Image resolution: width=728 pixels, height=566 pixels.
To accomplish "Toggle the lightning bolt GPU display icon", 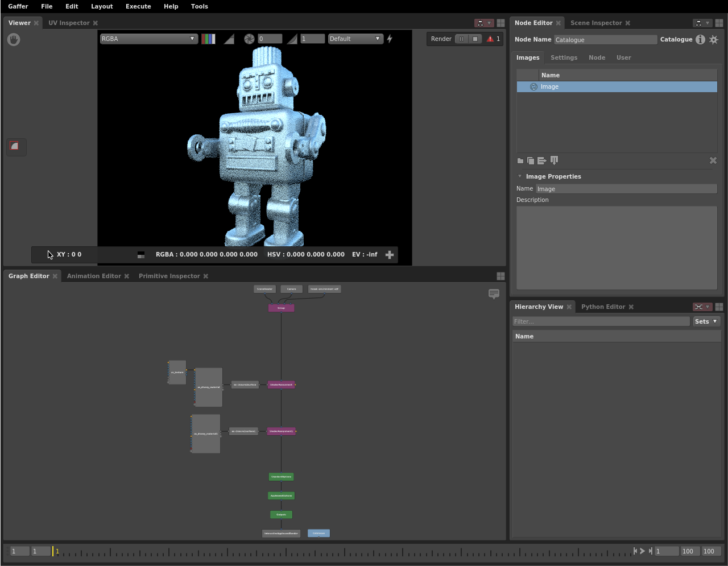I will point(390,39).
